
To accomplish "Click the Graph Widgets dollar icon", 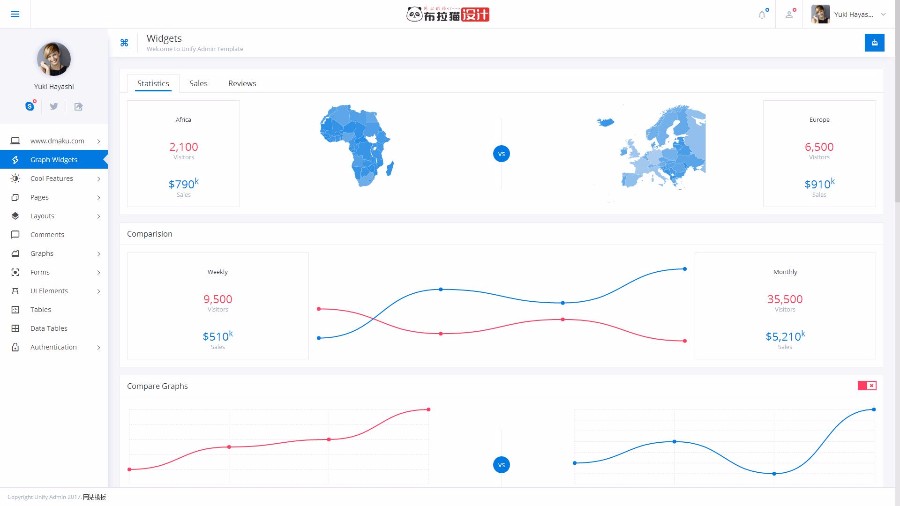I will (15, 159).
